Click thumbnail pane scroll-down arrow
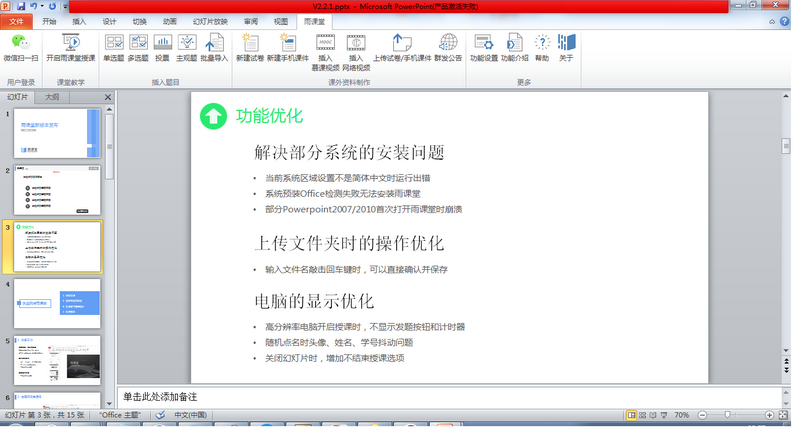The image size is (800, 431). [109, 403]
